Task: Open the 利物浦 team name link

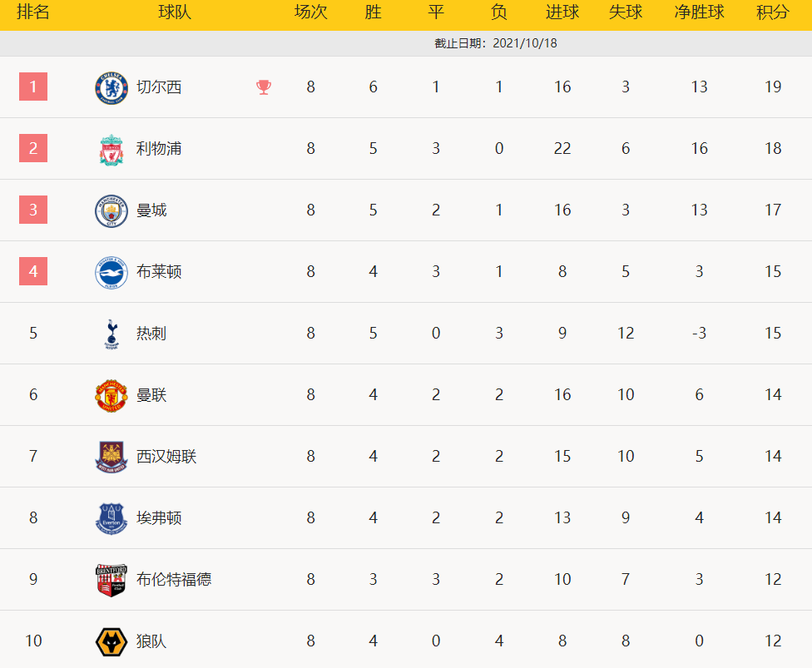Action: 159,149
